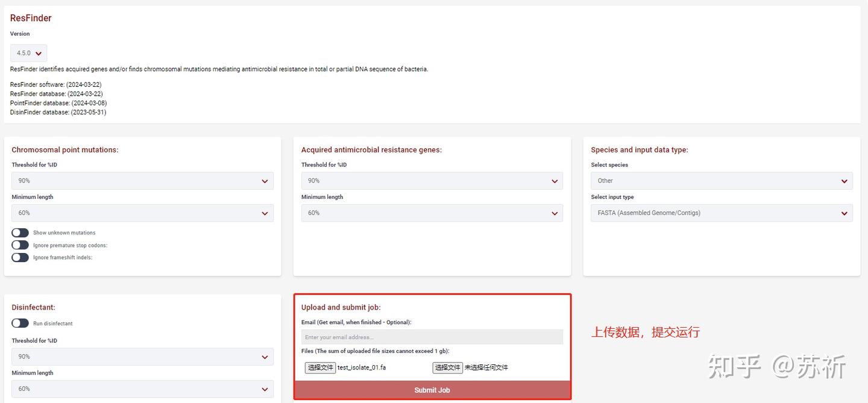Enable the Show unknown mutations toggle

tap(20, 233)
